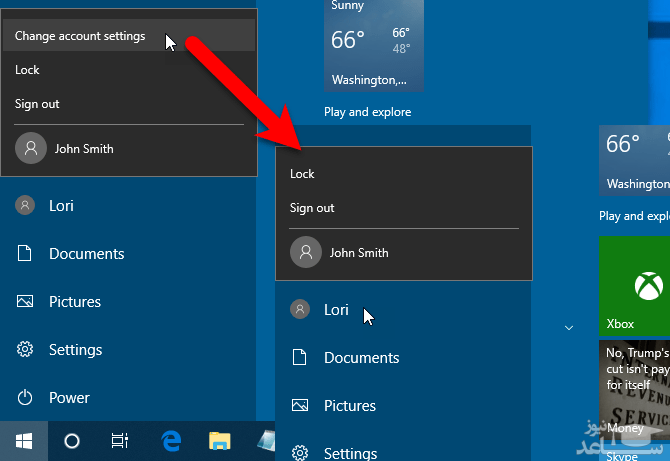This screenshot has height=461, width=670.
Task: Switch to John Smith below Change account settings
Action: [84, 149]
